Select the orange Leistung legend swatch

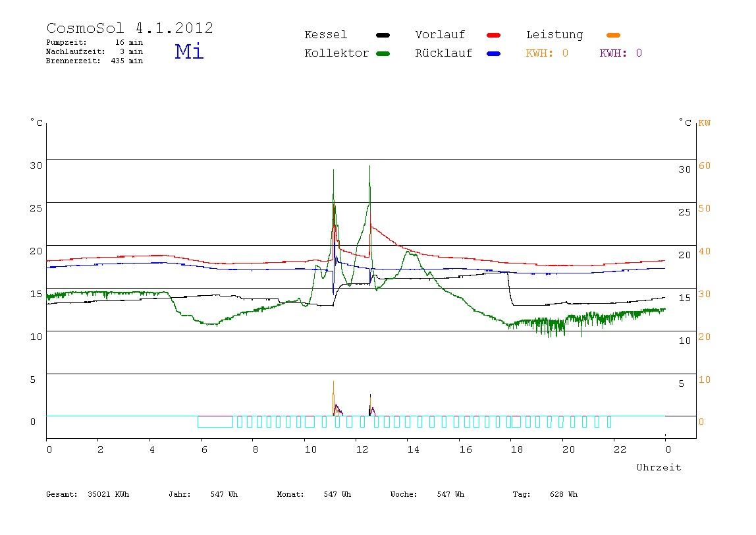click(x=613, y=35)
